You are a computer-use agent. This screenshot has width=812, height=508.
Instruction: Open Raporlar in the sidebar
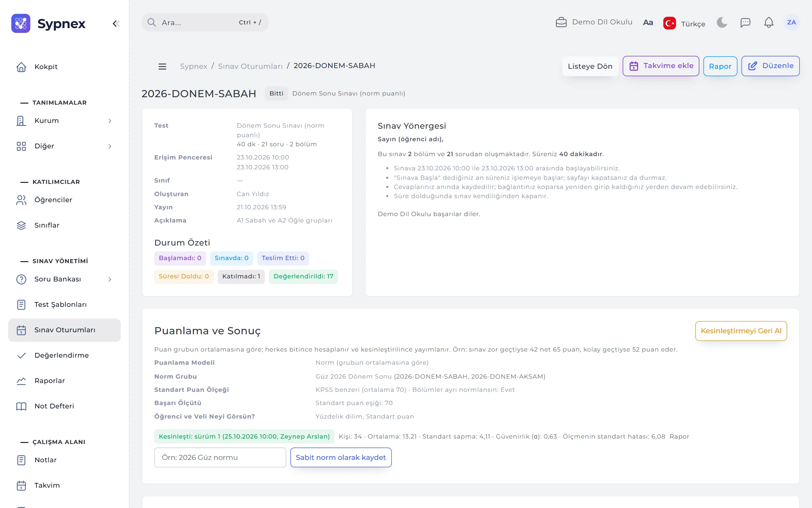point(64,381)
